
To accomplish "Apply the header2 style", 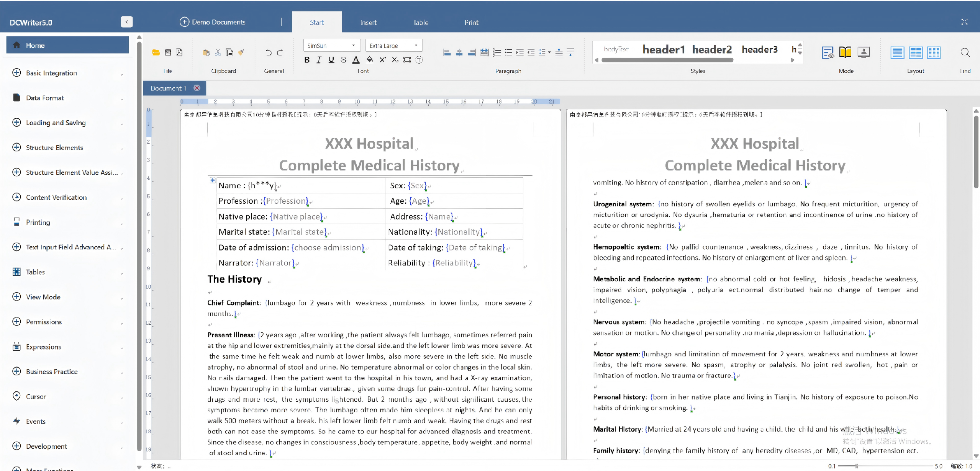I will (x=712, y=49).
